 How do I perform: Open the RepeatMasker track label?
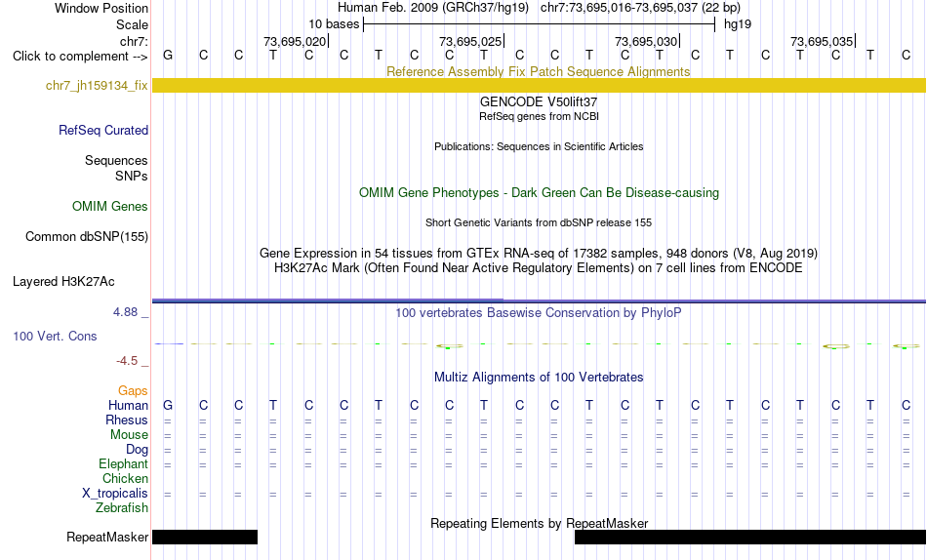(107, 537)
